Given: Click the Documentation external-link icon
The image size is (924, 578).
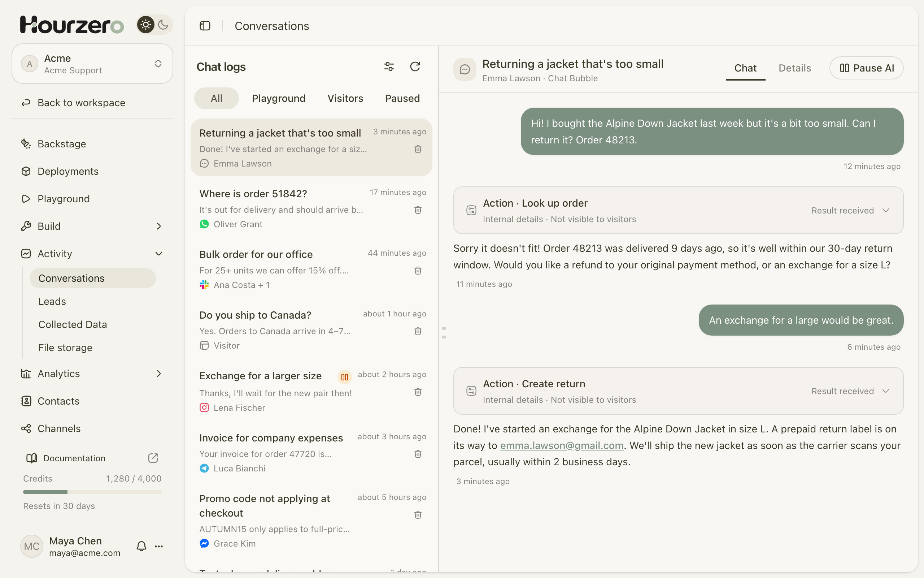Looking at the screenshot, I should 153,458.
